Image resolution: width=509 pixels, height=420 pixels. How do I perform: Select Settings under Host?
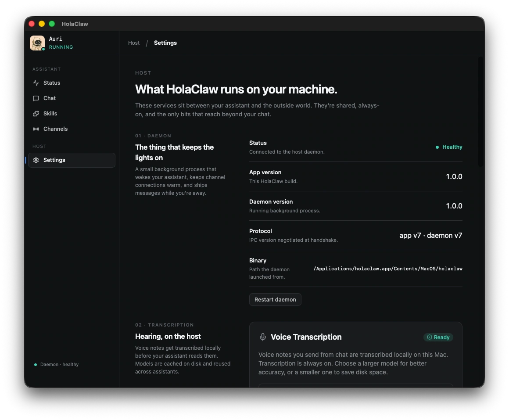tap(72, 160)
